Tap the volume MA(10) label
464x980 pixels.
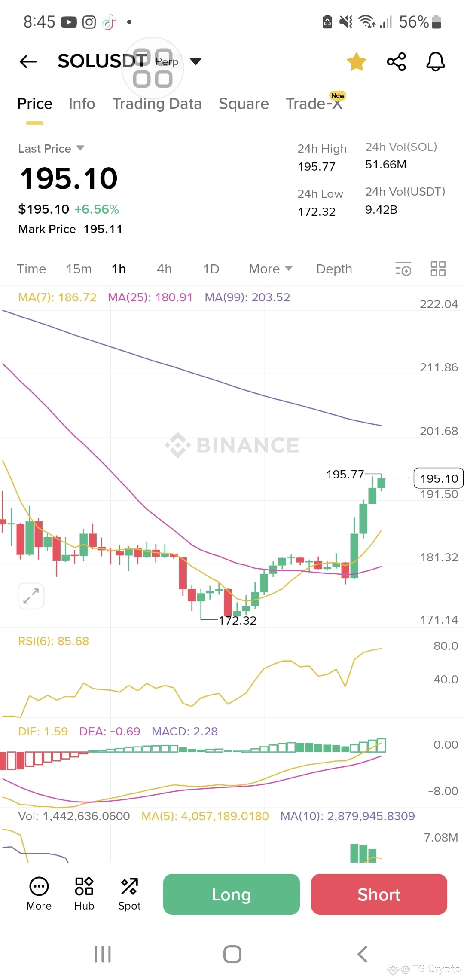tap(348, 816)
